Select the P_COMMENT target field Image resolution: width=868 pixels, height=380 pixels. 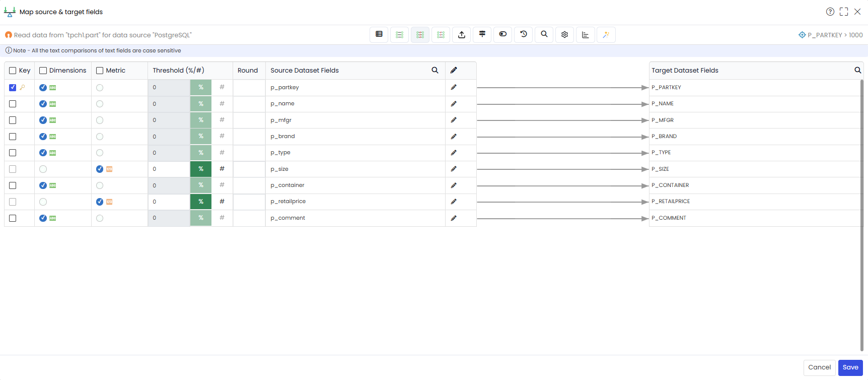669,218
